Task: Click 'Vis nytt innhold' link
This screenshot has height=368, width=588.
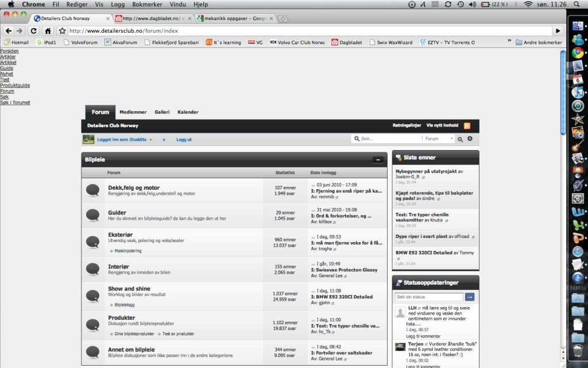Action: [x=442, y=125]
